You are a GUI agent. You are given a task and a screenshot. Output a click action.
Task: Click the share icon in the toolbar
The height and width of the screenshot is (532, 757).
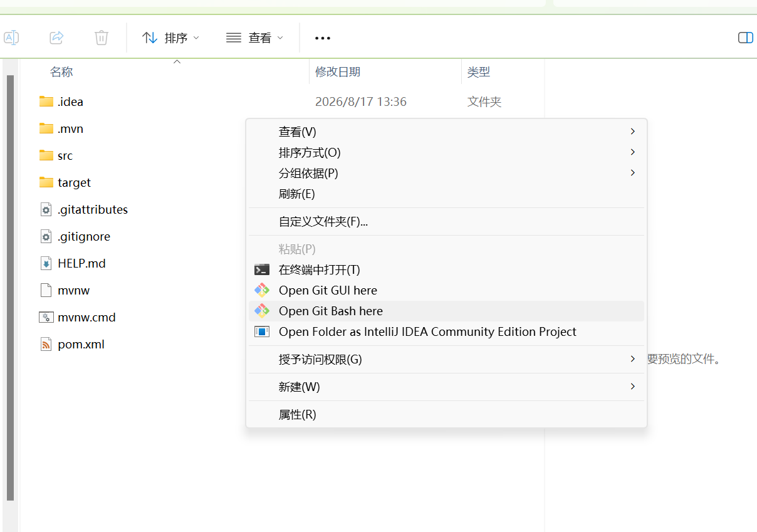pyautogui.click(x=56, y=38)
